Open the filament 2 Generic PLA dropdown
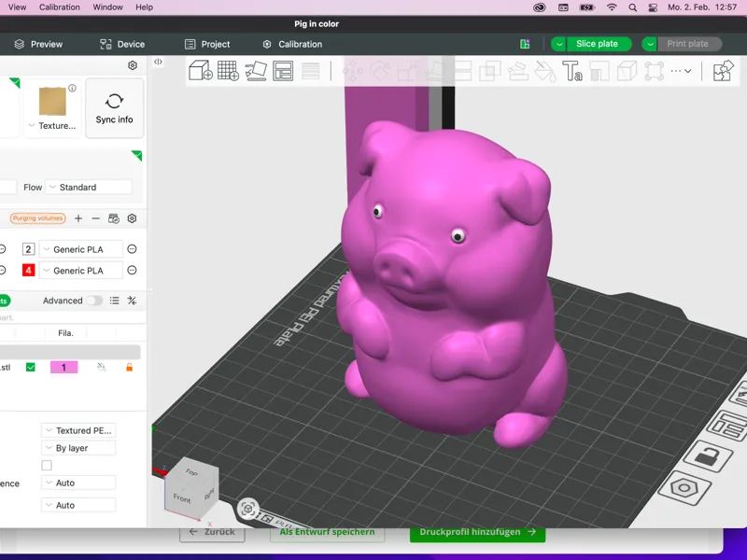 80,249
